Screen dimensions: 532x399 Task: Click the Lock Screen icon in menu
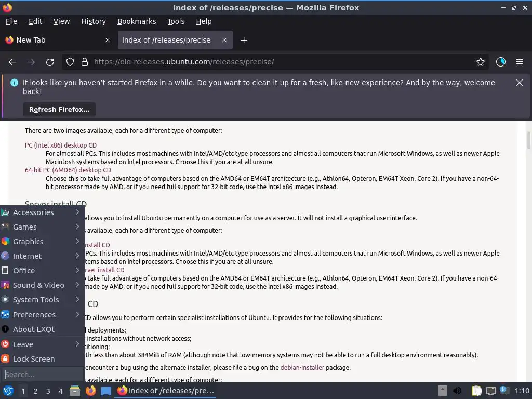pyautogui.click(x=5, y=358)
